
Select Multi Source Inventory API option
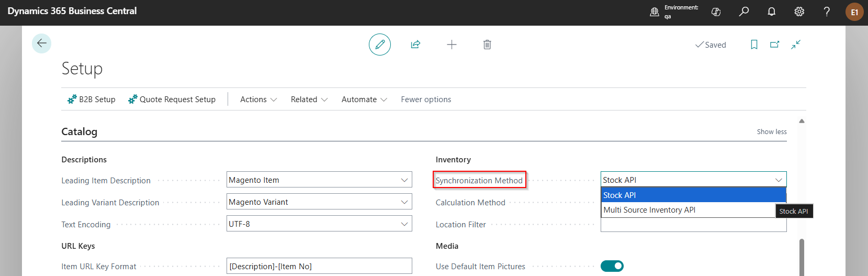pos(649,210)
